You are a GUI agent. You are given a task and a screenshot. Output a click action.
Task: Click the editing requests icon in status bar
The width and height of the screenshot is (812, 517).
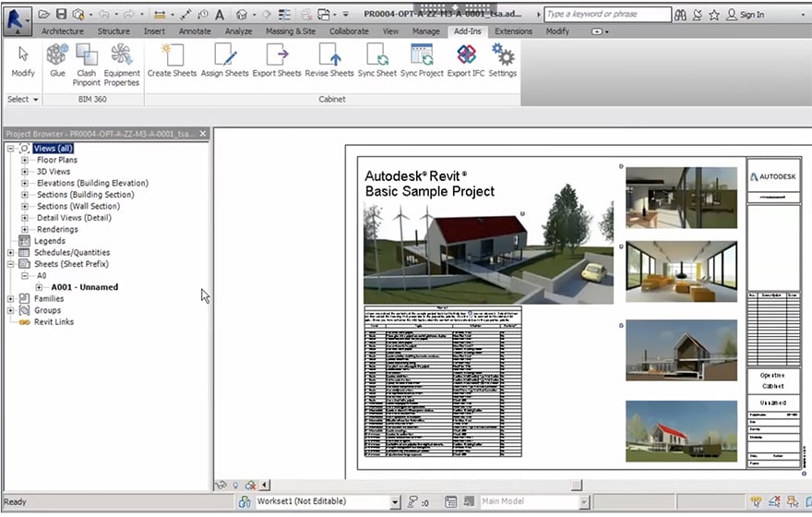tap(412, 501)
